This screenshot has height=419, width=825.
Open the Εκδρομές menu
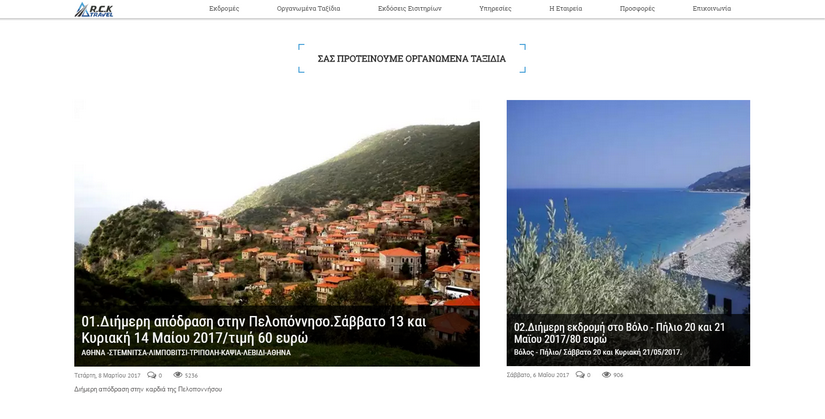pyautogui.click(x=224, y=8)
